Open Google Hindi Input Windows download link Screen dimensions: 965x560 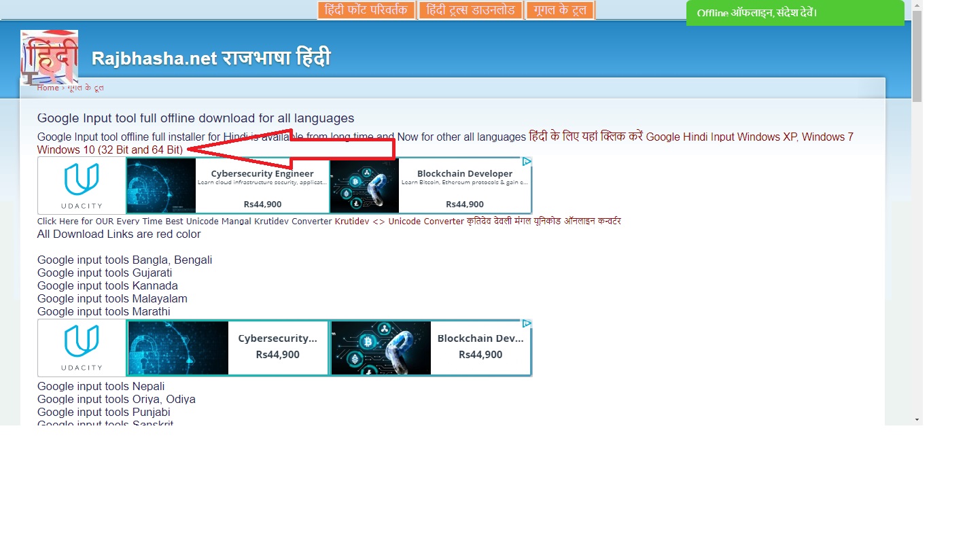tap(749, 137)
